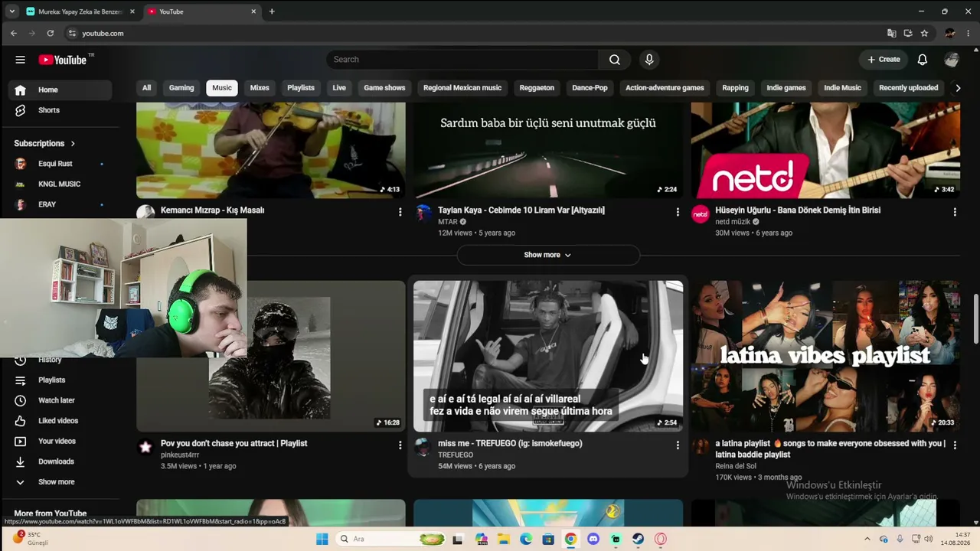Open the KNGL MUSIC subscription
Screen dimensions: 980x551
(x=60, y=184)
